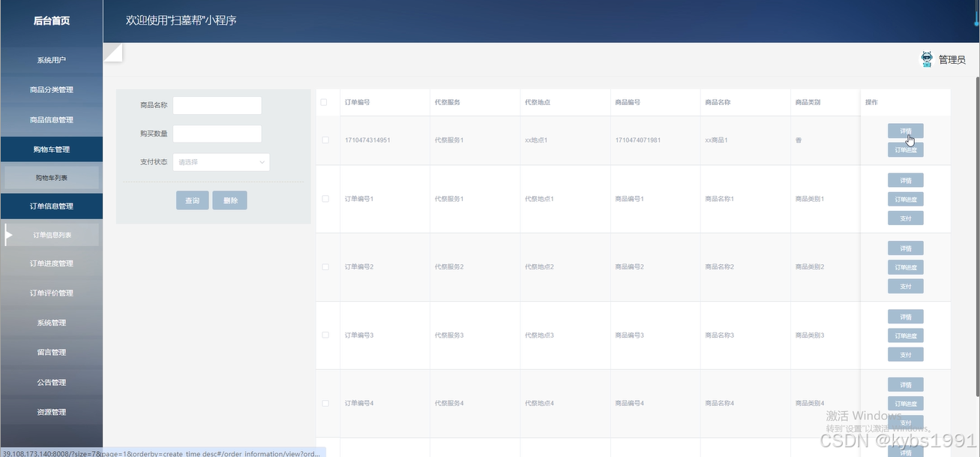Expand 商品信息管理 sidebar menu
Screen dimensions: 980x457
[x=52, y=120]
